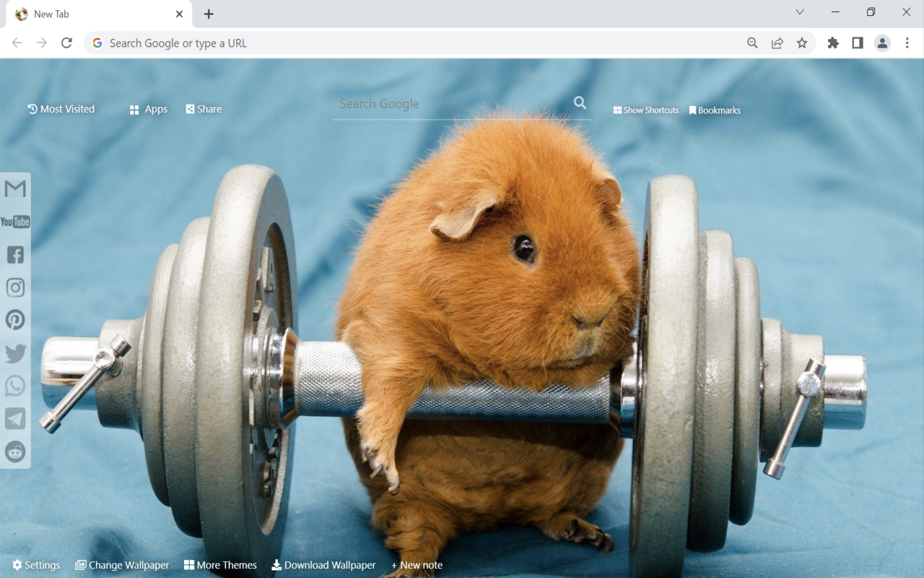Toggle the browser side panel

(858, 43)
